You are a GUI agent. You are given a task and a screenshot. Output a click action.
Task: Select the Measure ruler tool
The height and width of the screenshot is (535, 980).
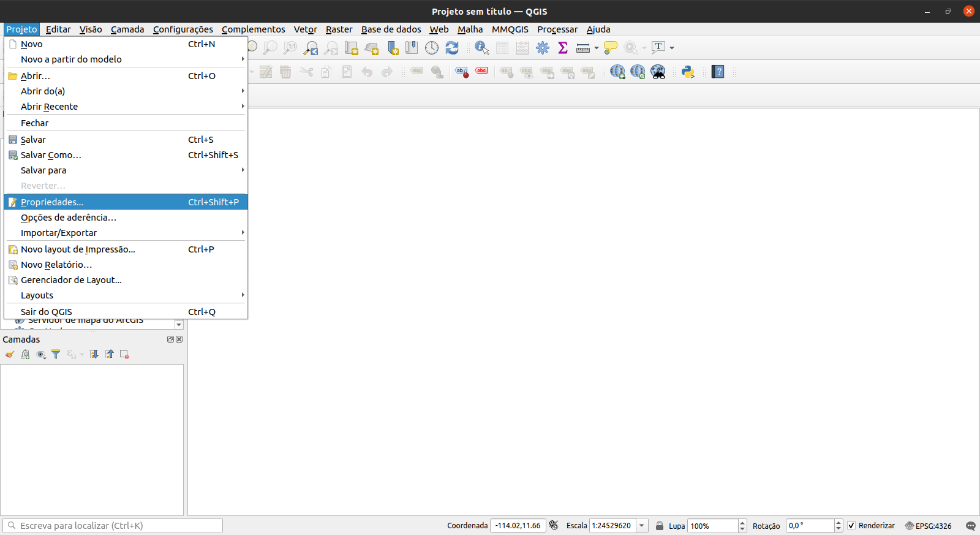[x=583, y=48]
